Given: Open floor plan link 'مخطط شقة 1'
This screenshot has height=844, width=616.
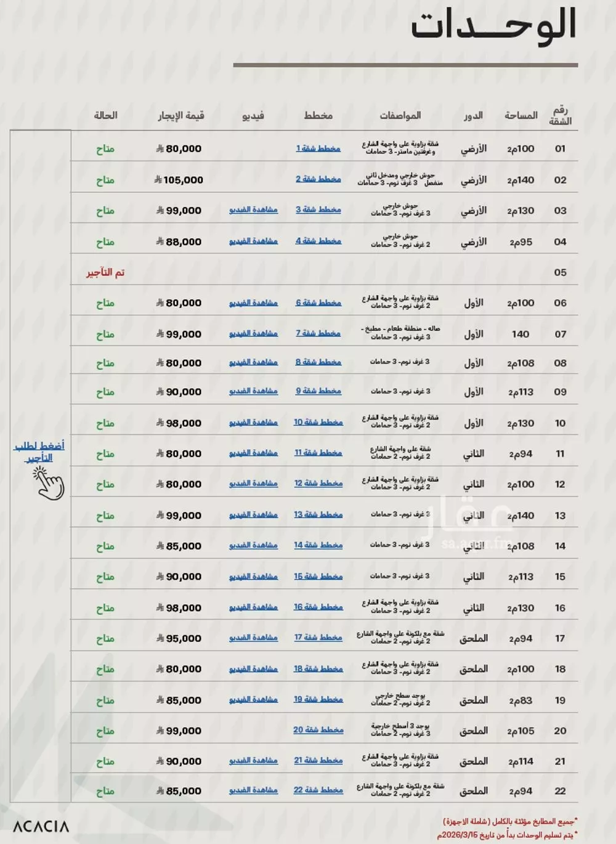Looking at the screenshot, I should click(318, 148).
